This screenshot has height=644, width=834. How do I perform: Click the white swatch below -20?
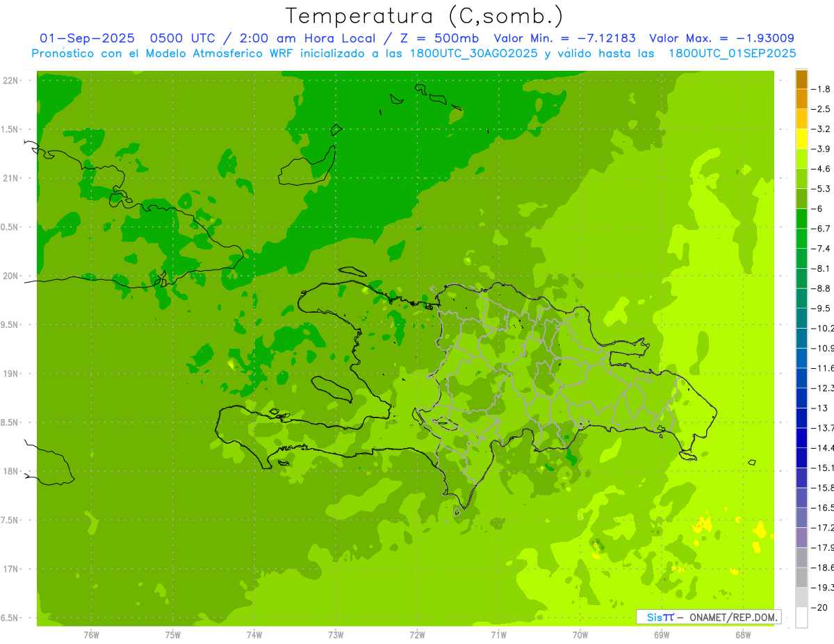[801, 617]
